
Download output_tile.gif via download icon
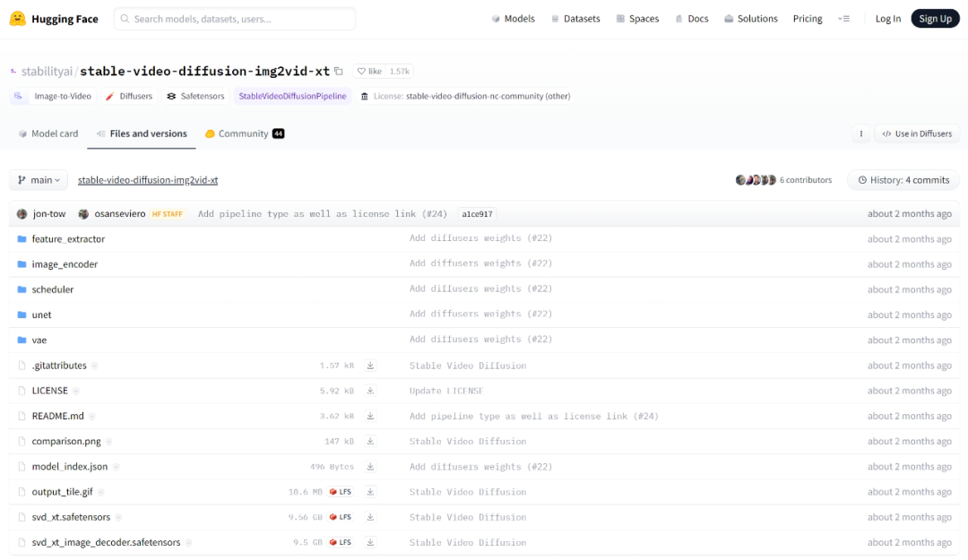370,492
